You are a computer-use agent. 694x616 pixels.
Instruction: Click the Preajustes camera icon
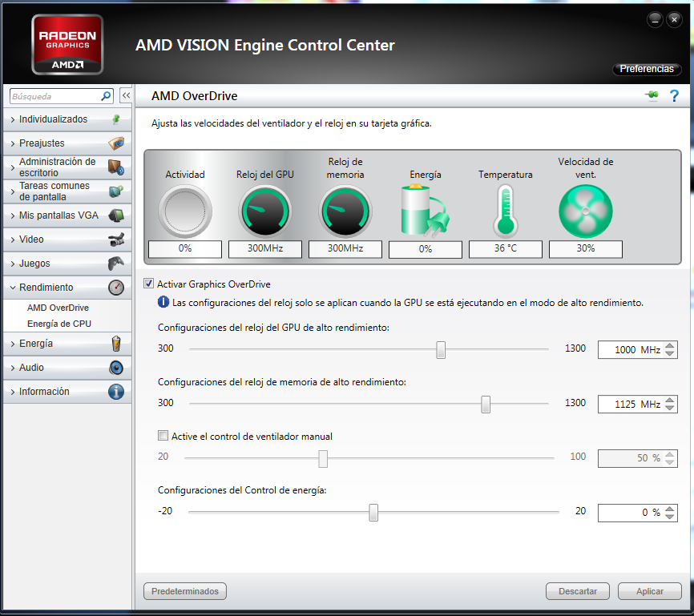116,143
